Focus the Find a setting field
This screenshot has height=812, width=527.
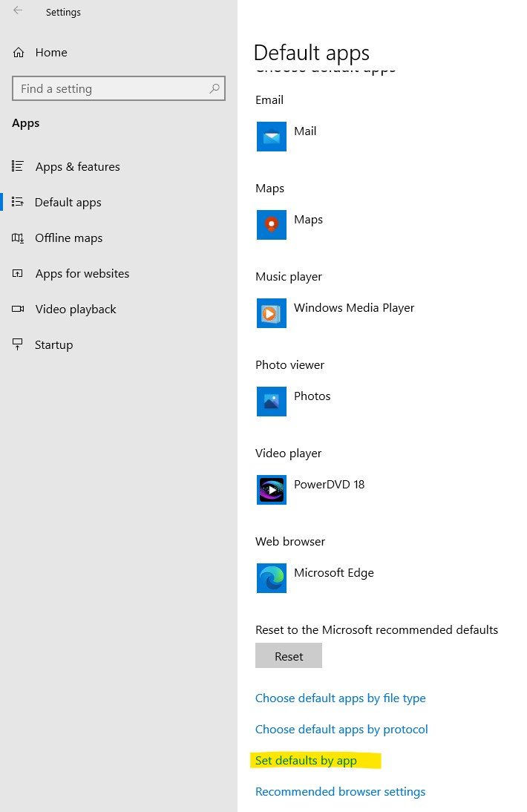coord(119,88)
